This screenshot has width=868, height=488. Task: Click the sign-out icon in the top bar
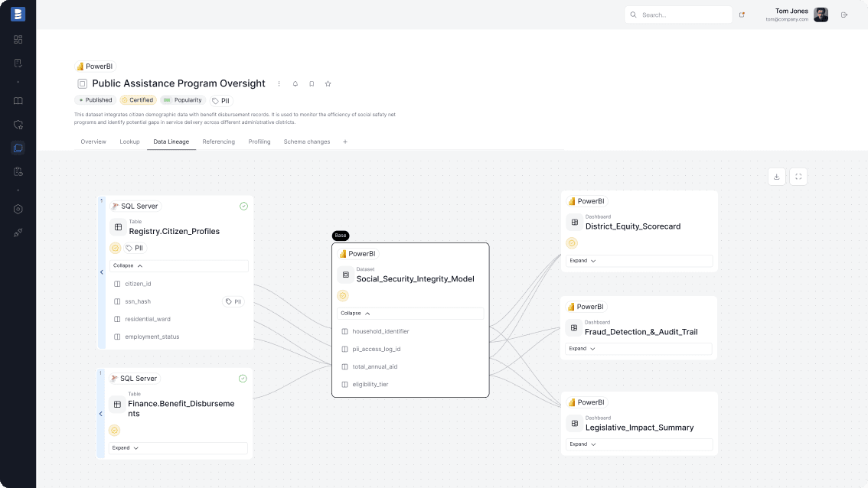click(x=844, y=14)
